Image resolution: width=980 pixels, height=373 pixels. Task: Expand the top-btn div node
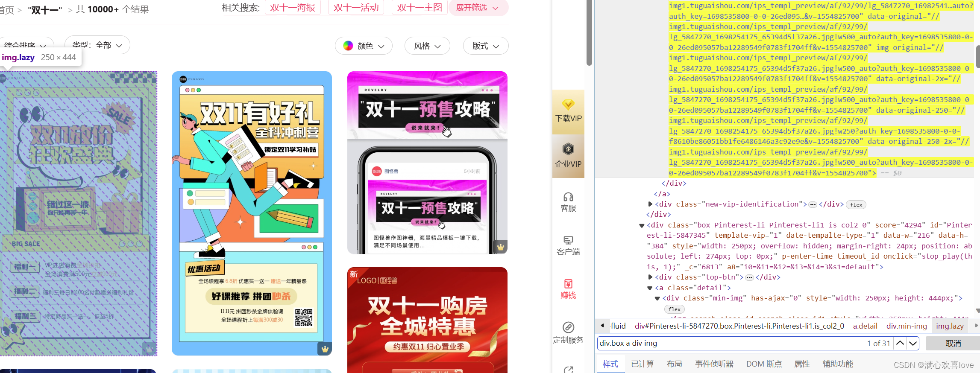[650, 277]
